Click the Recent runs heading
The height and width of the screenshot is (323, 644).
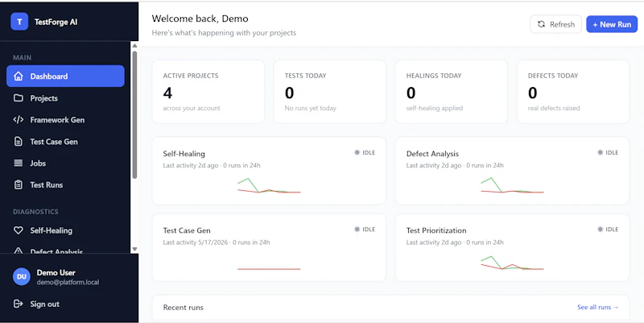(184, 308)
